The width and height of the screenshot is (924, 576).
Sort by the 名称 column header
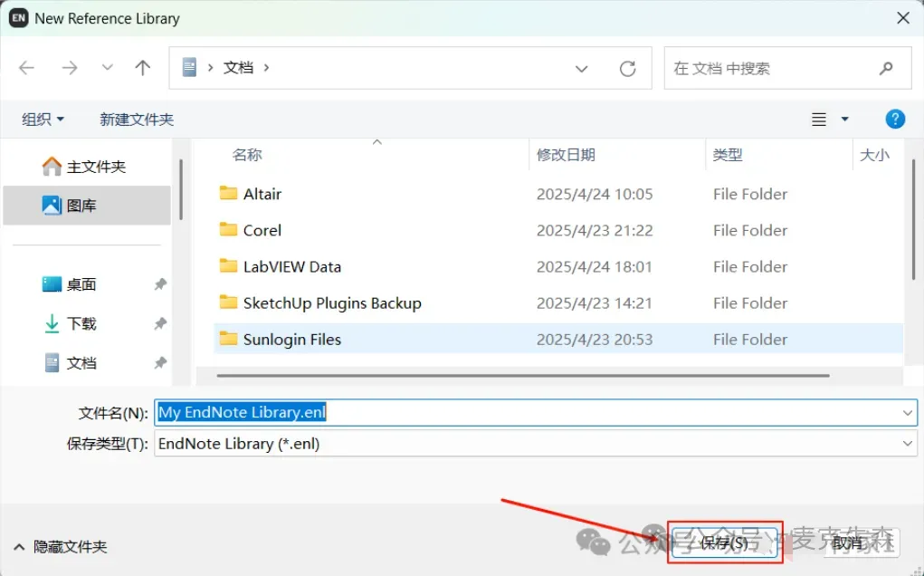pos(247,155)
